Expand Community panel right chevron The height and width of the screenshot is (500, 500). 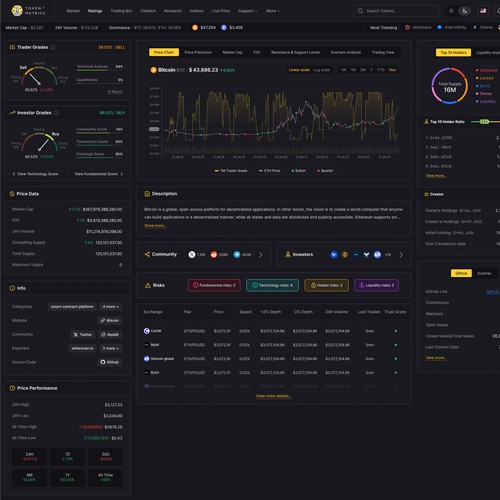pos(261,255)
